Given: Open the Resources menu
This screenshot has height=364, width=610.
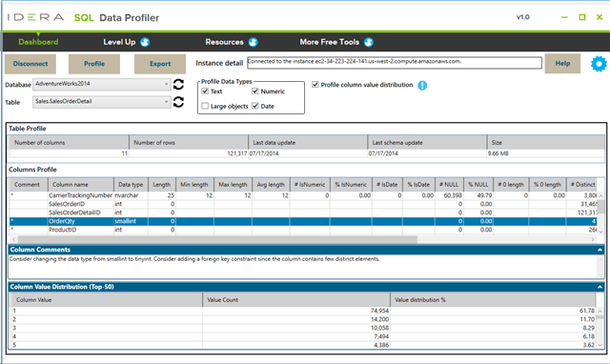Looking at the screenshot, I should coord(224,42).
